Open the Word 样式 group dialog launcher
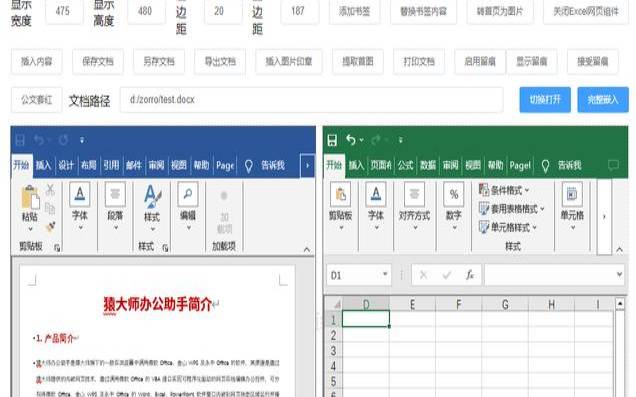 click(165, 248)
